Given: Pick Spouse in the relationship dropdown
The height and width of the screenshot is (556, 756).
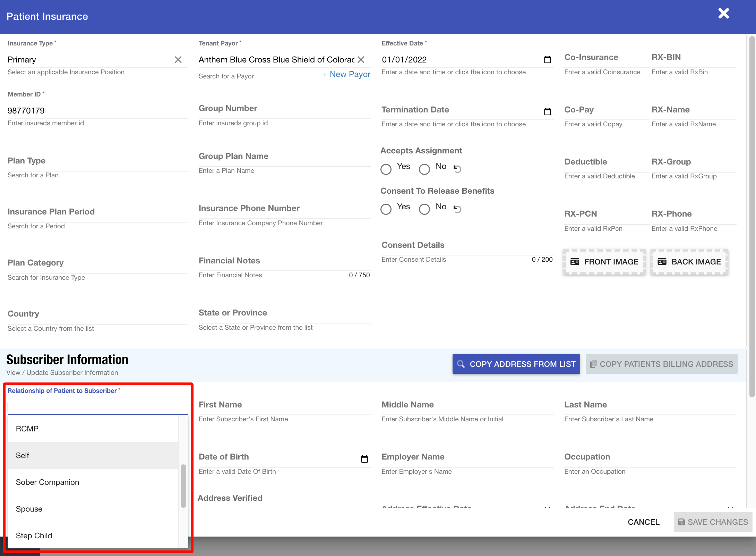Looking at the screenshot, I should [x=93, y=509].
